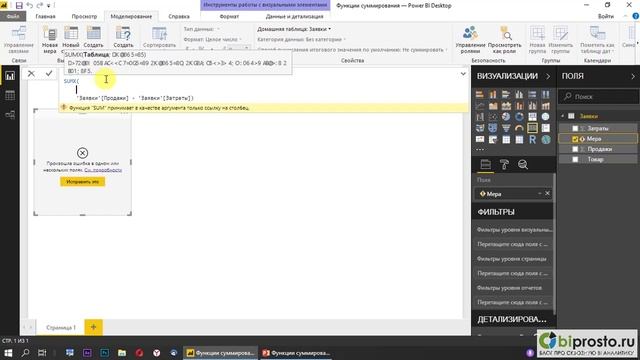Open the Главная ribbon tab
This screenshot has height=360, width=640.
(45, 16)
